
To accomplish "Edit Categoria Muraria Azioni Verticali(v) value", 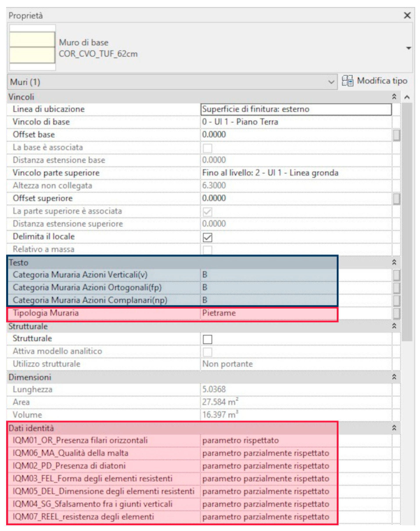I will point(296,274).
